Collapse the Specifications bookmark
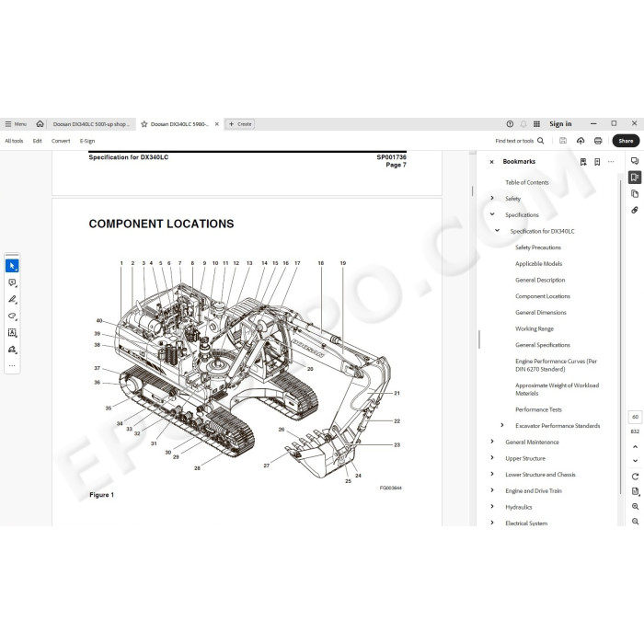Image resolution: width=644 pixels, height=644 pixels. [x=492, y=214]
